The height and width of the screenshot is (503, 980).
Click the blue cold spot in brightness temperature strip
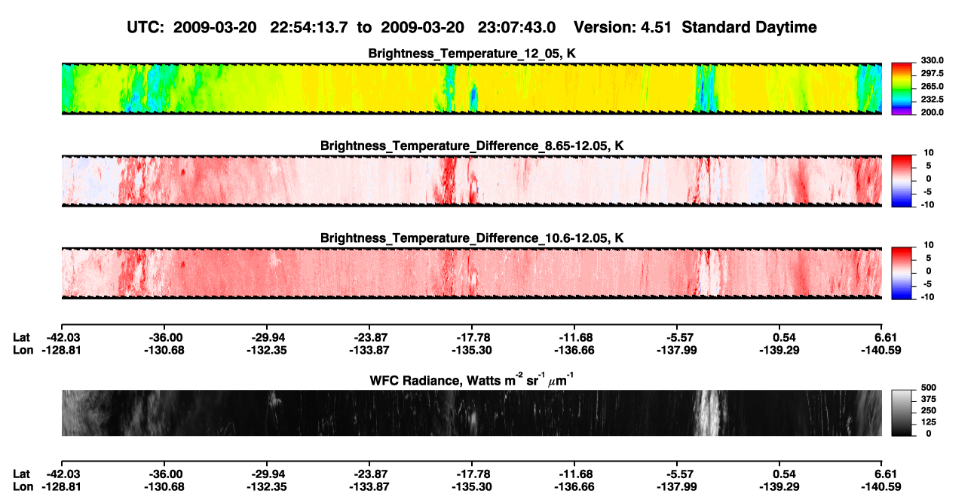tap(473, 97)
